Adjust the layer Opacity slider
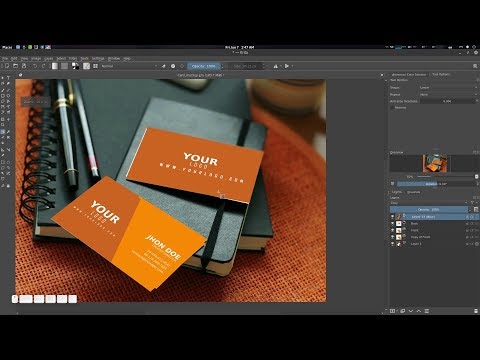This screenshot has height=360, width=480. (429, 209)
